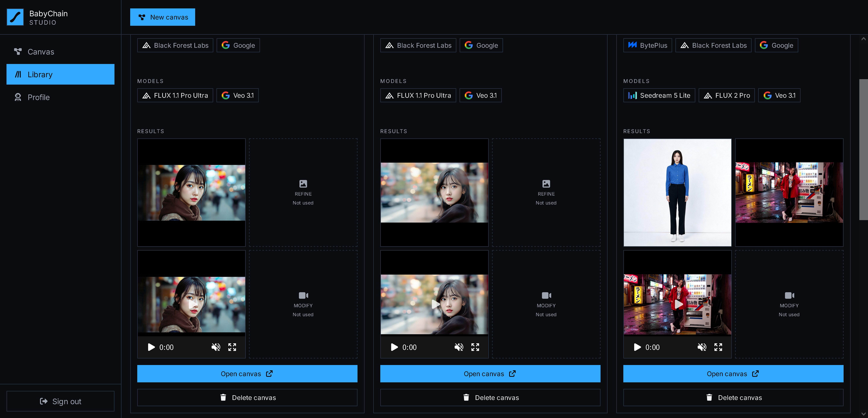This screenshot has width=868, height=418.
Task: Click Black Forest Labs tag in first card
Action: tap(175, 45)
